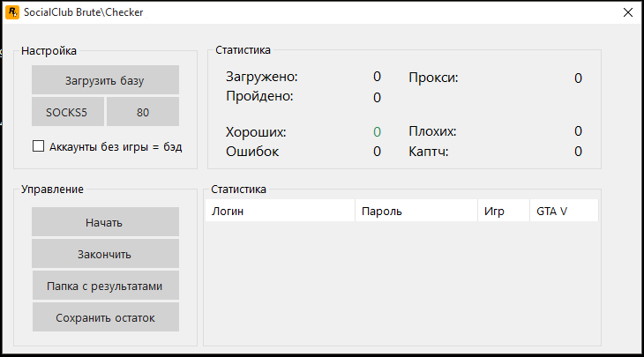Click the Rockstar app icon in title bar
Image resolution: width=644 pixels, height=357 pixels.
[x=12, y=12]
